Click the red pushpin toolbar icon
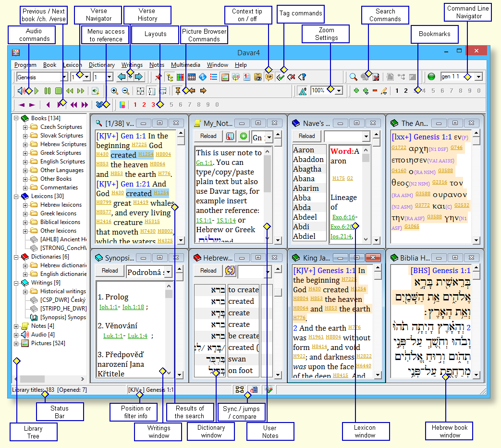Image resolution: width=501 pixels, height=448 pixels. click(159, 77)
